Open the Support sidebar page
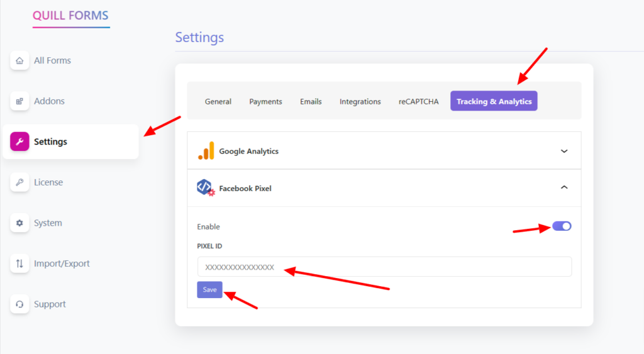 [x=50, y=304]
